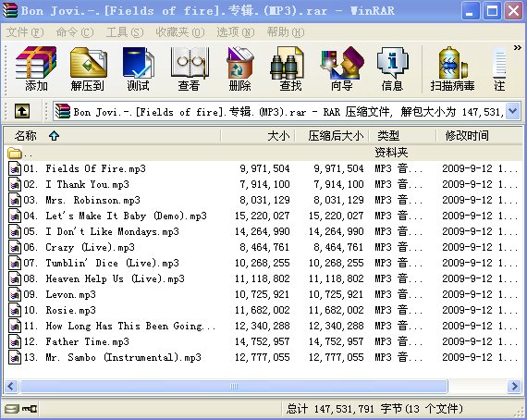Click 资料夹 type label of parent folder row
Image resolution: width=527 pixels, height=420 pixels.
pyautogui.click(x=391, y=153)
